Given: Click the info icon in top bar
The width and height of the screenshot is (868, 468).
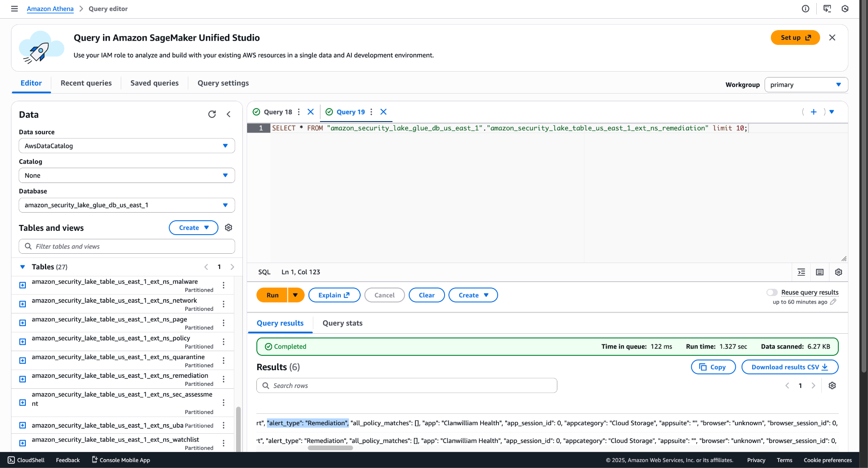Looking at the screenshot, I should 805,8.
